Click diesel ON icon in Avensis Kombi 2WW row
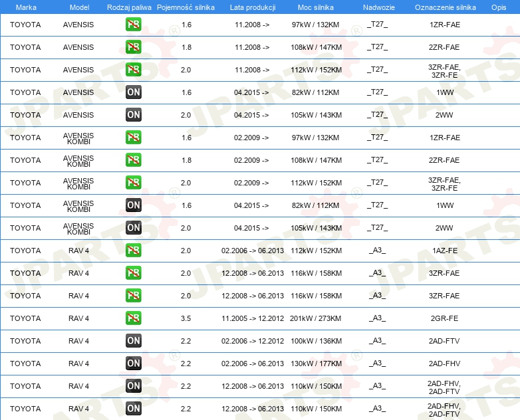Screen dimensions: 520x420 (133, 228)
